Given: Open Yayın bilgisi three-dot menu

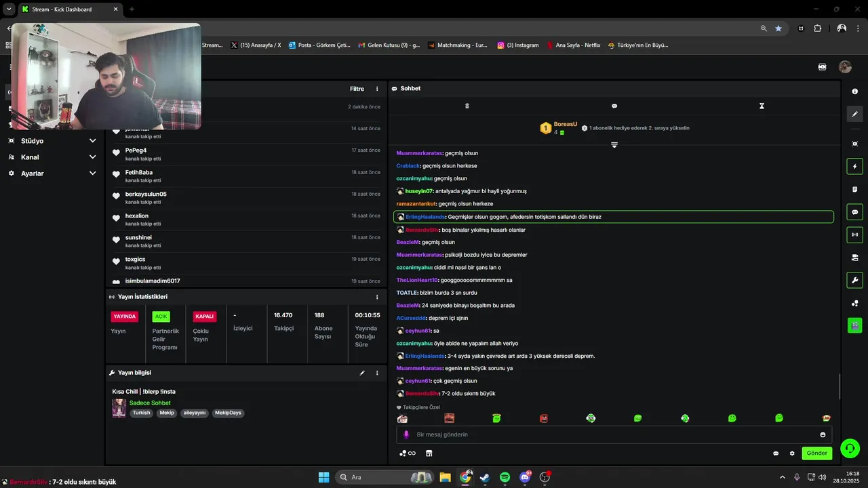Looking at the screenshot, I should pyautogui.click(x=378, y=373).
